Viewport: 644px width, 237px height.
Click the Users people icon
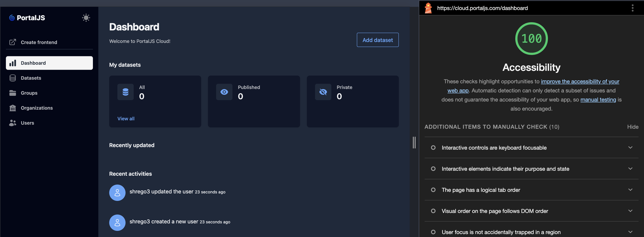(x=12, y=123)
